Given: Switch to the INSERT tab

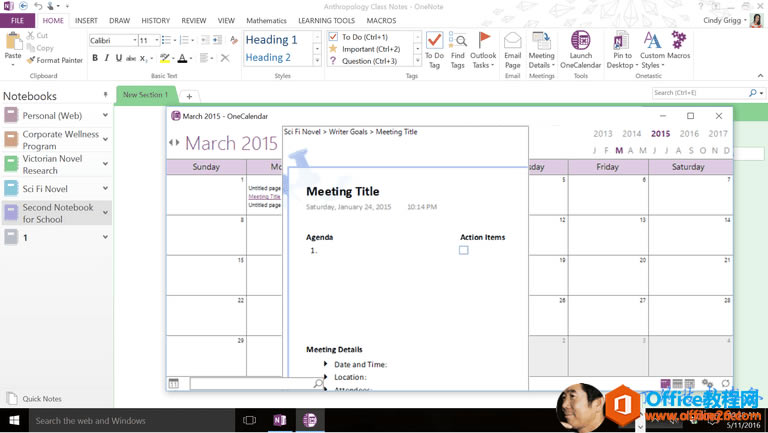Looking at the screenshot, I should [x=86, y=21].
